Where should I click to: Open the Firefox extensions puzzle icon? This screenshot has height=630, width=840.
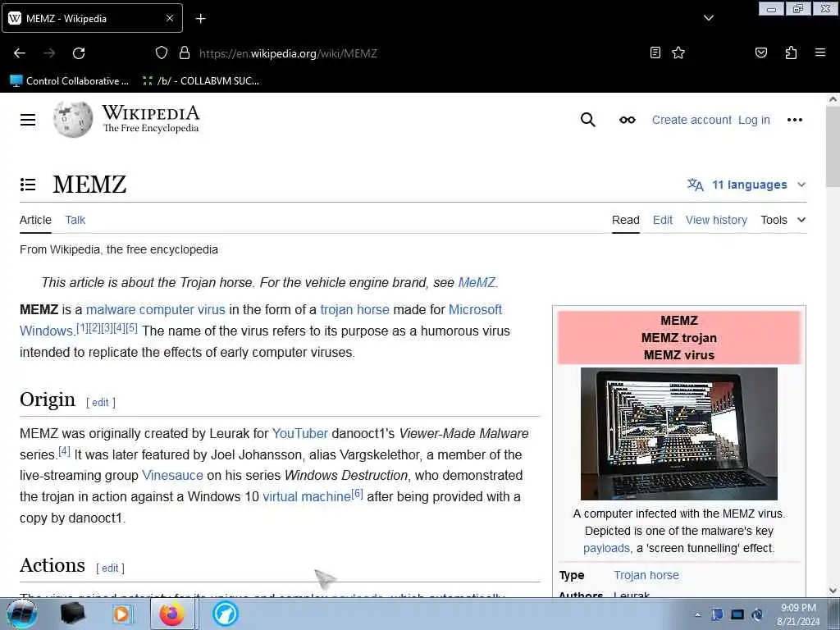point(791,52)
